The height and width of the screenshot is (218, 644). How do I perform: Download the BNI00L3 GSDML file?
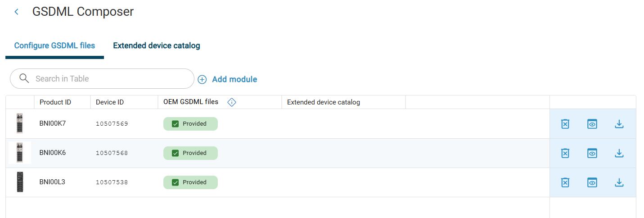click(x=619, y=182)
